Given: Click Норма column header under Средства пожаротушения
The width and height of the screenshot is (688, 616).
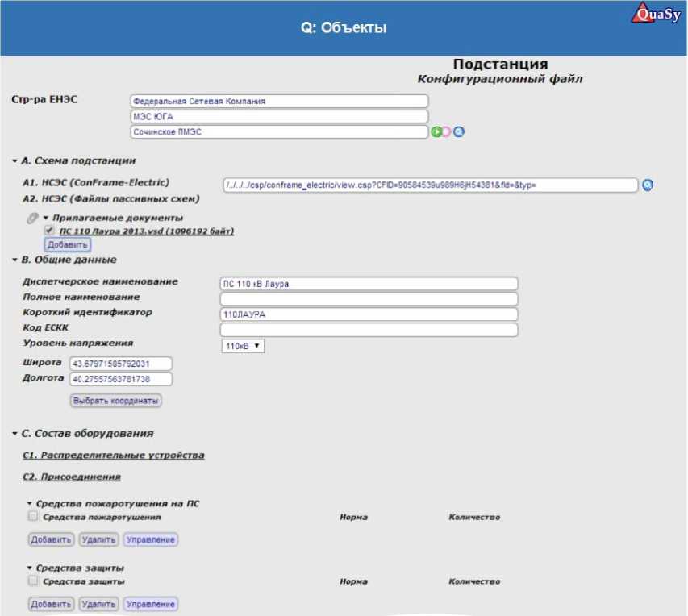Looking at the screenshot, I should tap(353, 518).
